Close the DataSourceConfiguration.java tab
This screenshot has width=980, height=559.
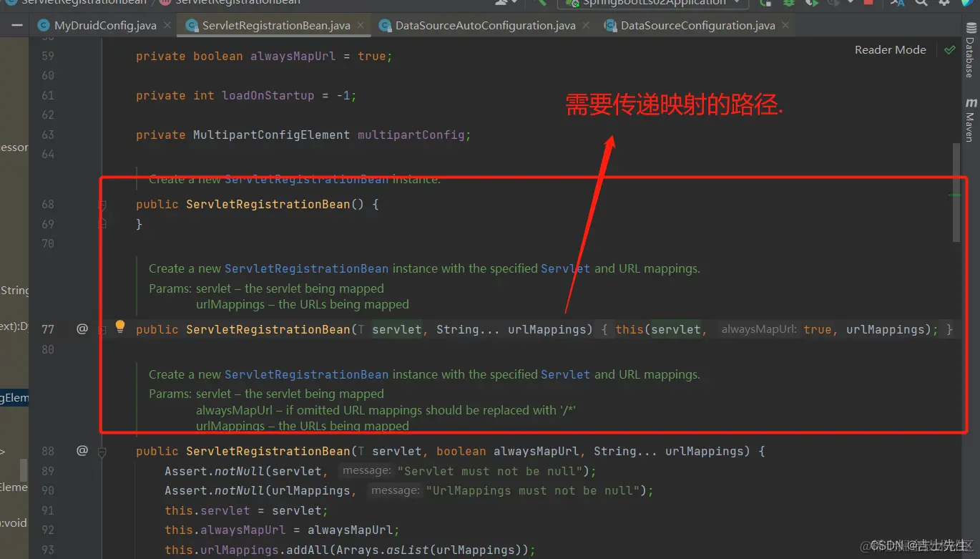point(786,26)
